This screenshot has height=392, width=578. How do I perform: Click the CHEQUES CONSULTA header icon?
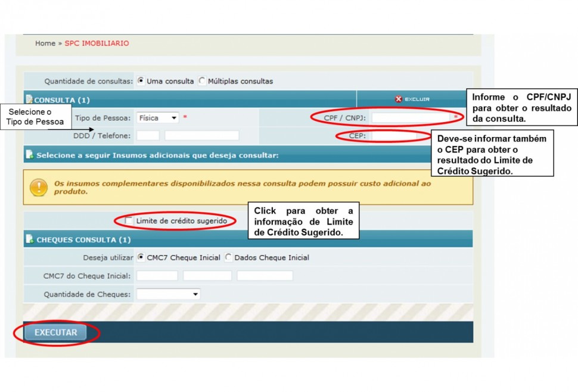click(29, 239)
